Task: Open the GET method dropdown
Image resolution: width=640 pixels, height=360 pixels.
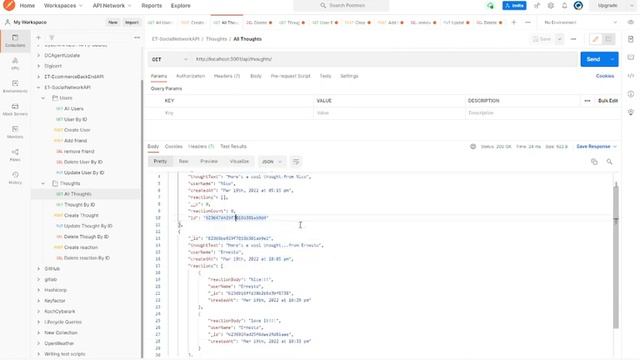Action: 169,60
